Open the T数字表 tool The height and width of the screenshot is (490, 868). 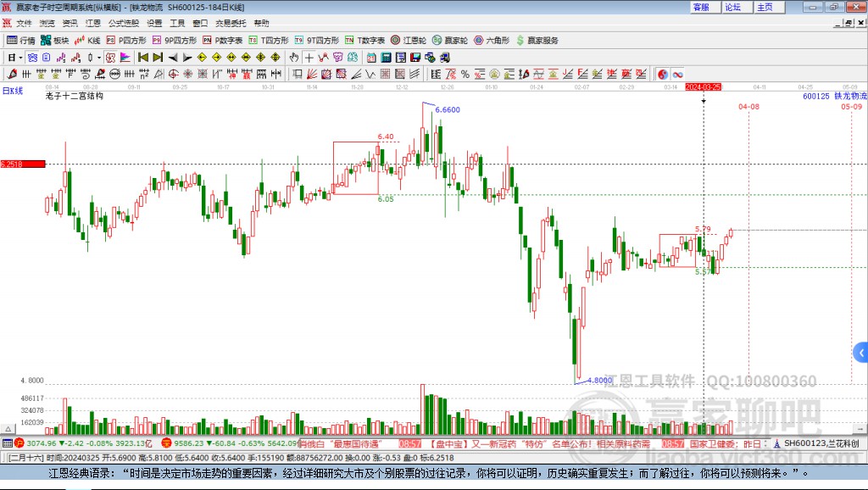tap(364, 40)
